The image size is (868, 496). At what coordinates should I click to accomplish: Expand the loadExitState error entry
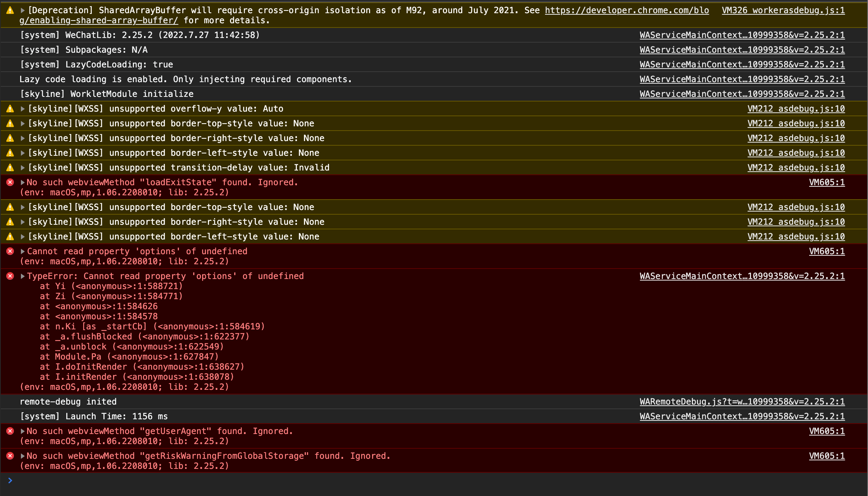[x=23, y=182]
